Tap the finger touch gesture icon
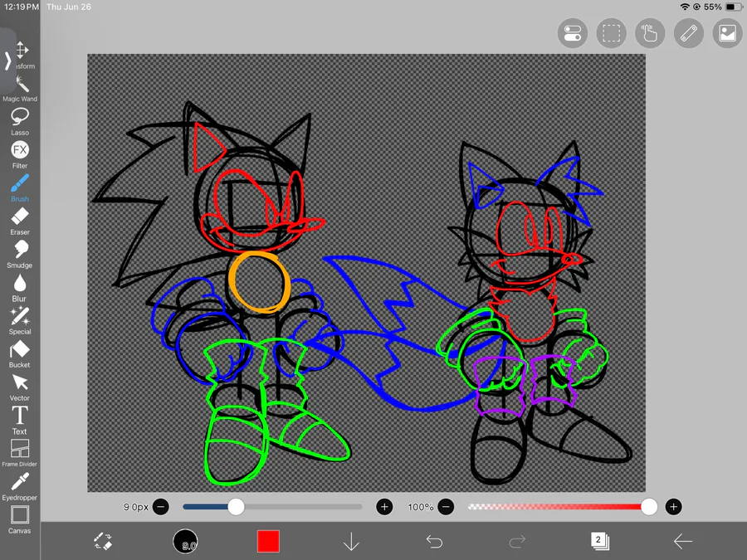Screen dimensions: 747x560 pos(650,33)
